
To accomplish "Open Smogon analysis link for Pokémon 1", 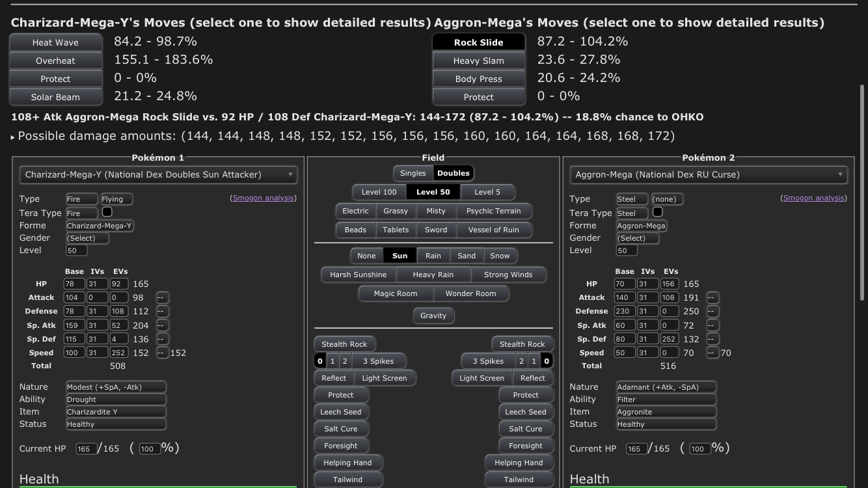I will pyautogui.click(x=264, y=198).
